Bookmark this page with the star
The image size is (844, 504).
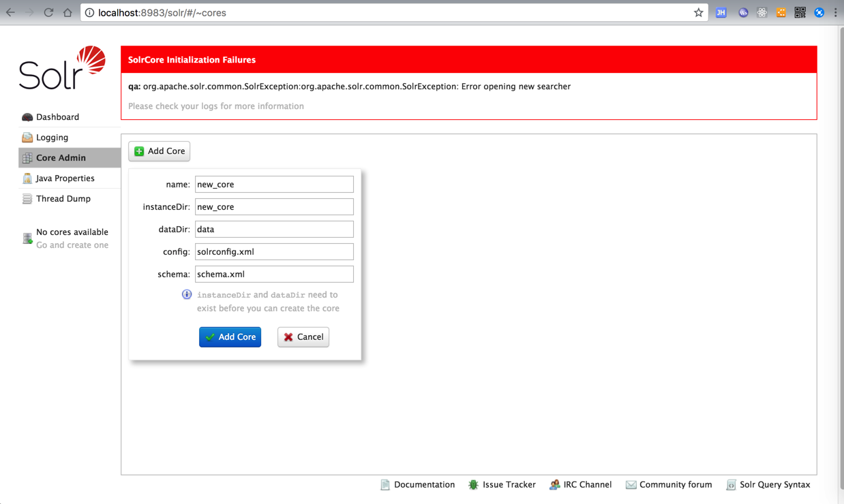pos(698,13)
